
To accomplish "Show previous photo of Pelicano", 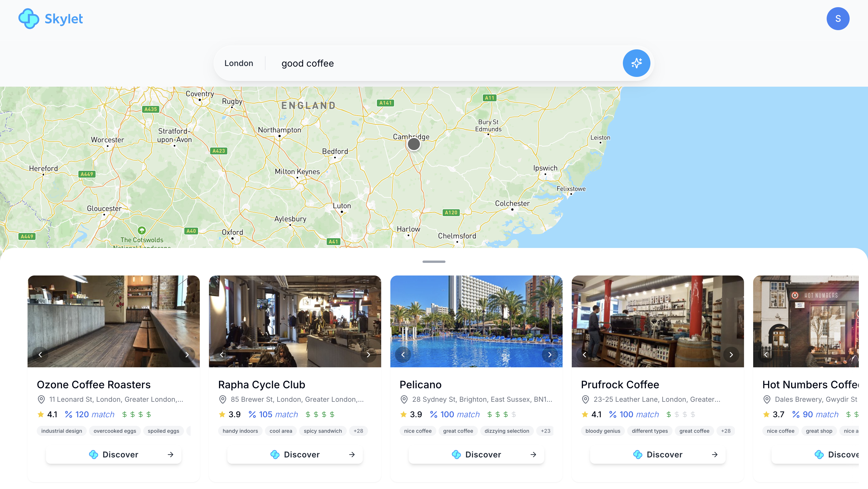I will 403,355.
